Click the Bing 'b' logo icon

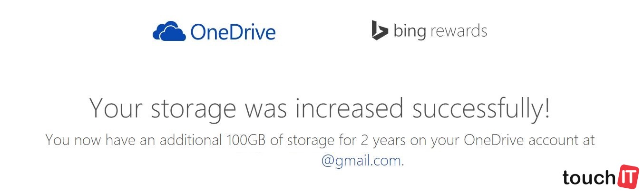coord(380,30)
